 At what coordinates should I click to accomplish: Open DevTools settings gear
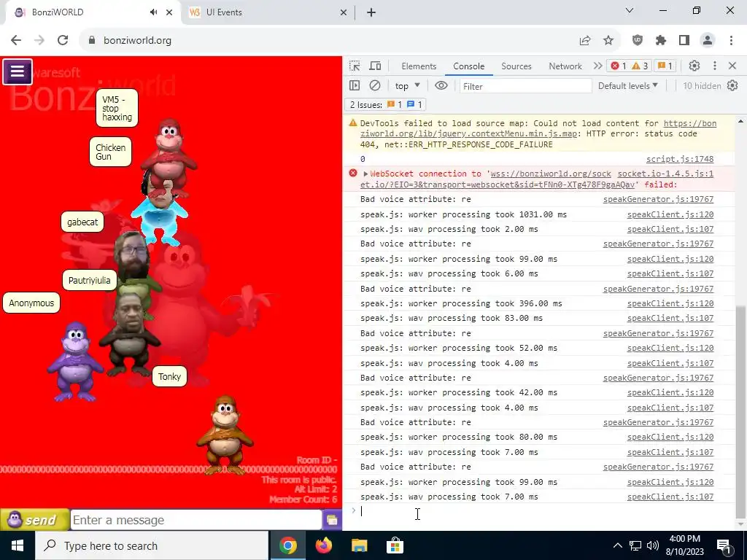[694, 66]
